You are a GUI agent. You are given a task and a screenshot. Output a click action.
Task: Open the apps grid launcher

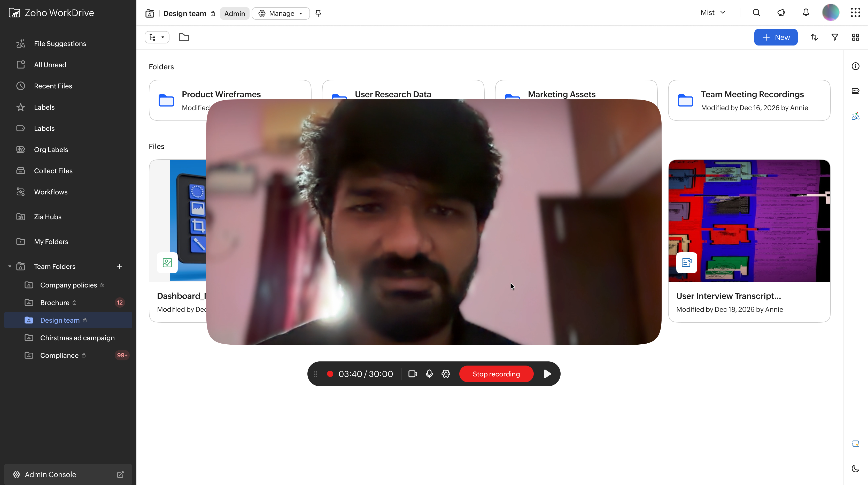pyautogui.click(x=856, y=12)
